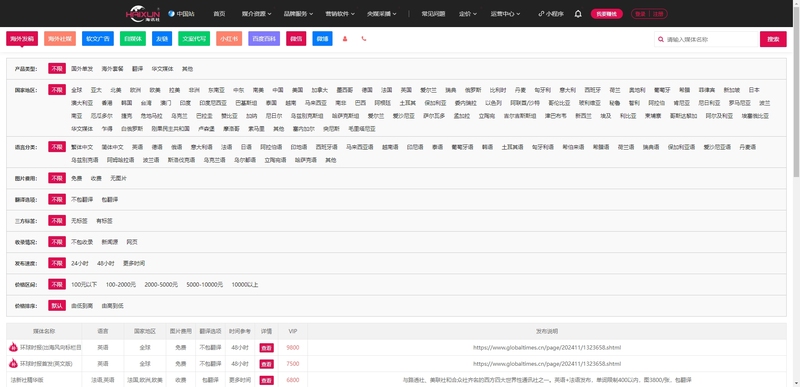The width and height of the screenshot is (800, 387).
Task: Click VIP price 9800 in table
Action: 293,348
